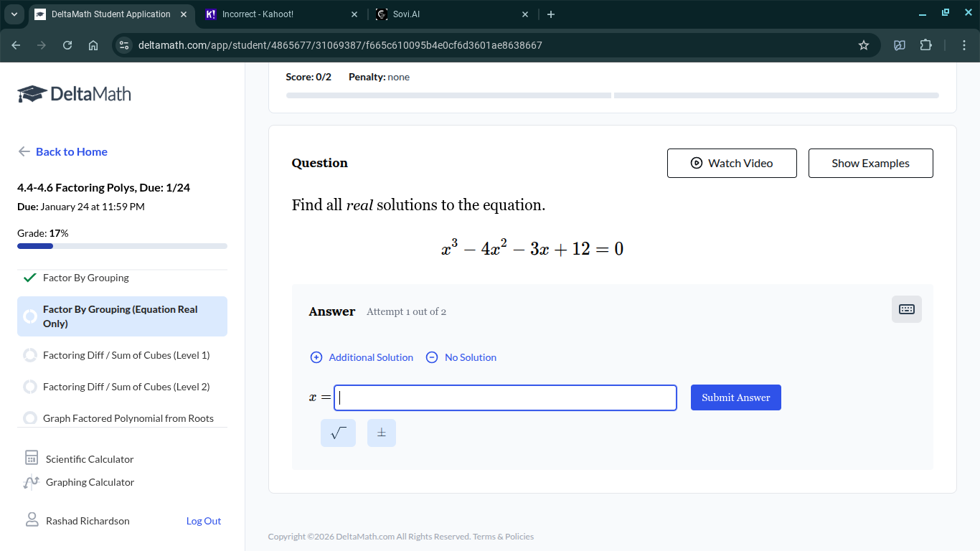The width and height of the screenshot is (980, 551).
Task: Click the progress circle beside Cubes (Level 1)
Action: tap(30, 355)
